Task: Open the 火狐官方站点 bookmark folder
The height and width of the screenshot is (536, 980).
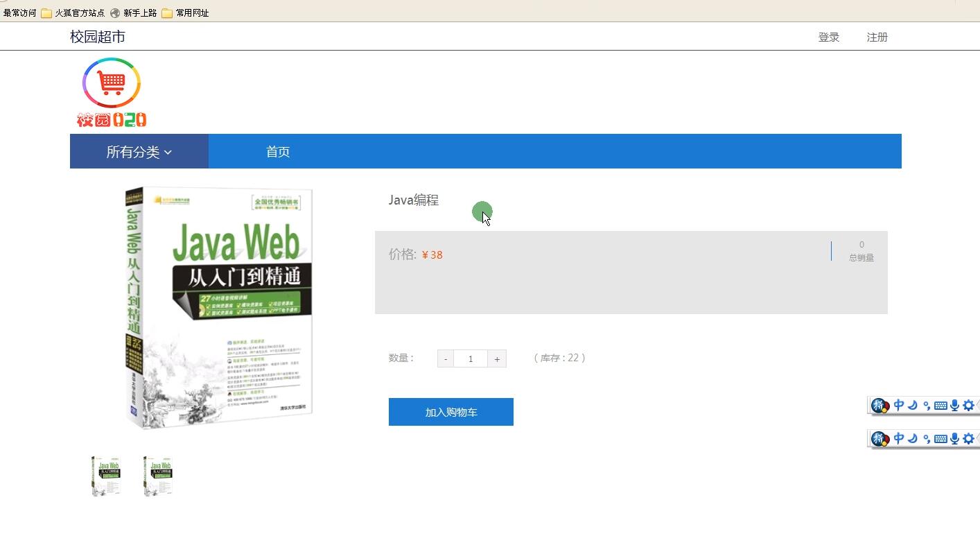Action: point(73,12)
